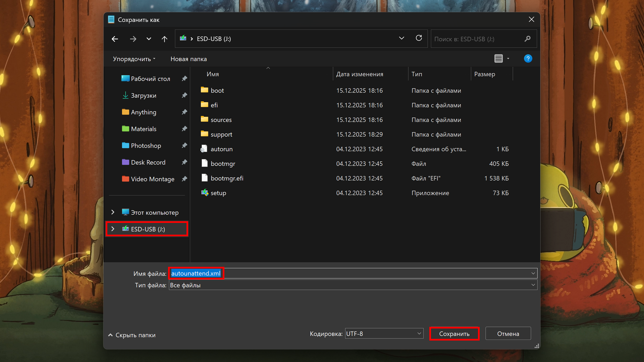This screenshot has height=362, width=644.
Task: Open the Упорядочить menu
Action: [134, 59]
